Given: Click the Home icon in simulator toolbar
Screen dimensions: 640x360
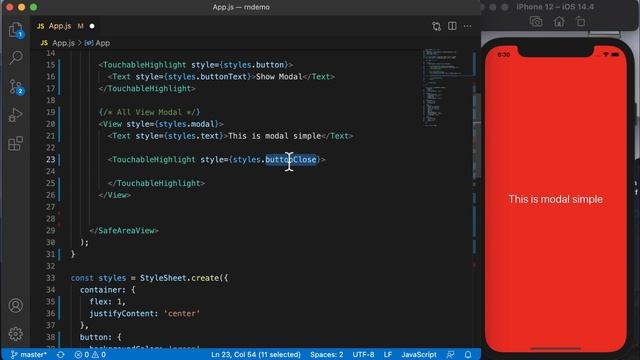Looking at the screenshot, I should [559, 22].
